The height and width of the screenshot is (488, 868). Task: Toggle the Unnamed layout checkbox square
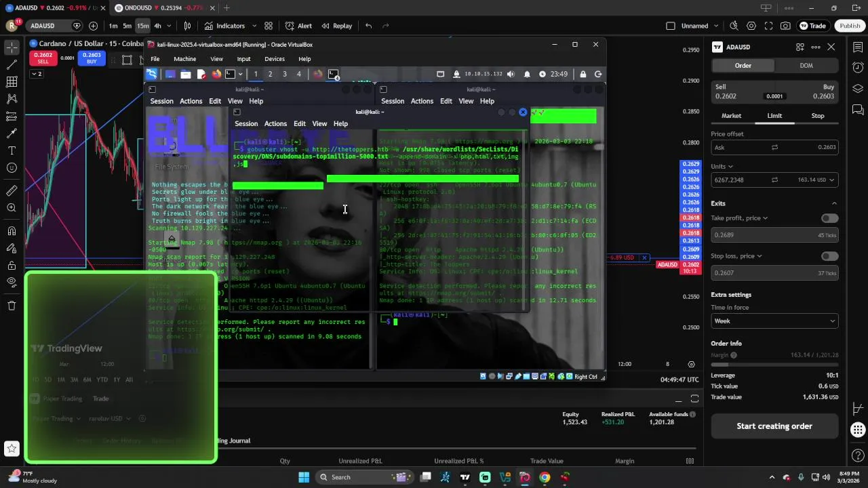pos(671,26)
